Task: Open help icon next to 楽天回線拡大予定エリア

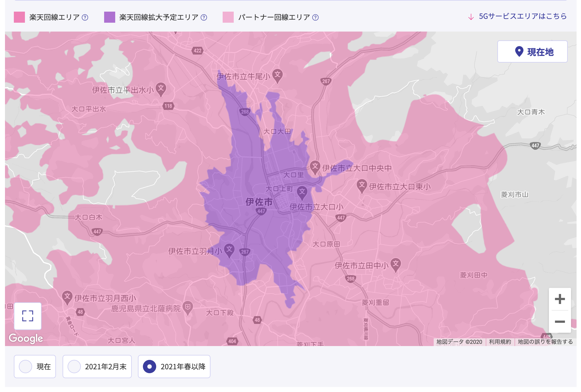Action: point(204,17)
